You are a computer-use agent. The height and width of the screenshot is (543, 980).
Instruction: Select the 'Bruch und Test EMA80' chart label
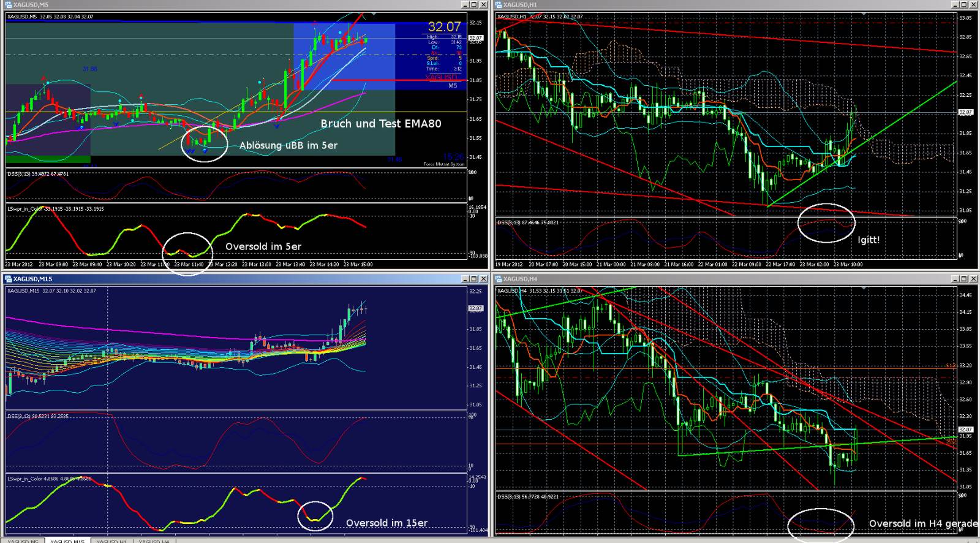tap(381, 123)
